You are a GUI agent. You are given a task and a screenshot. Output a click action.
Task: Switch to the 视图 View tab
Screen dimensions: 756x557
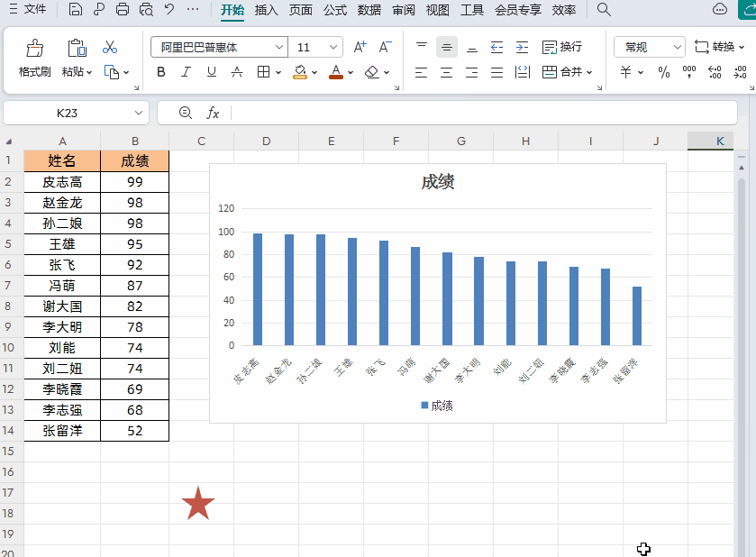438,10
